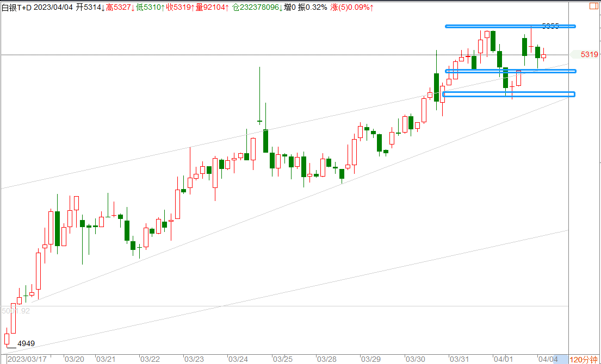The height and width of the screenshot is (364, 601).
Task: Click the 03/28 date label
Action: pos(327,360)
